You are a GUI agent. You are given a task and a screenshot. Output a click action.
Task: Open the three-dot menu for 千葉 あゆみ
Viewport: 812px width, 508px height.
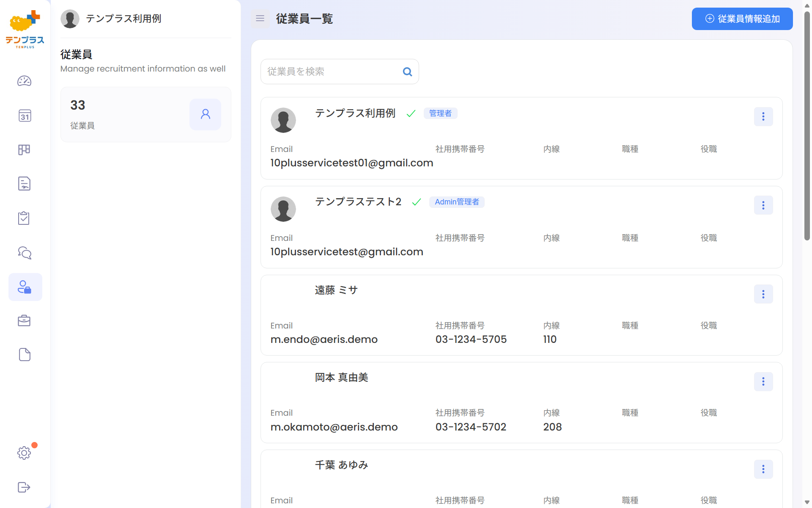763,469
